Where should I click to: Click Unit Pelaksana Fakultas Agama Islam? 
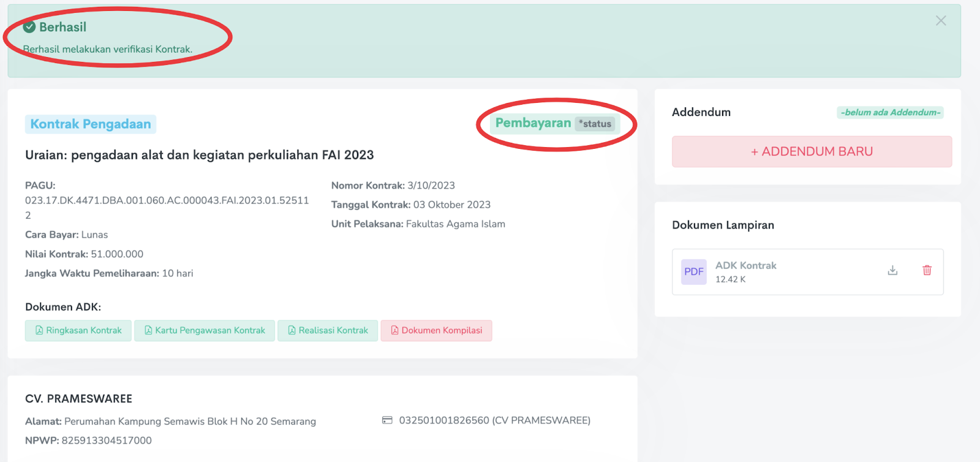[x=418, y=224]
